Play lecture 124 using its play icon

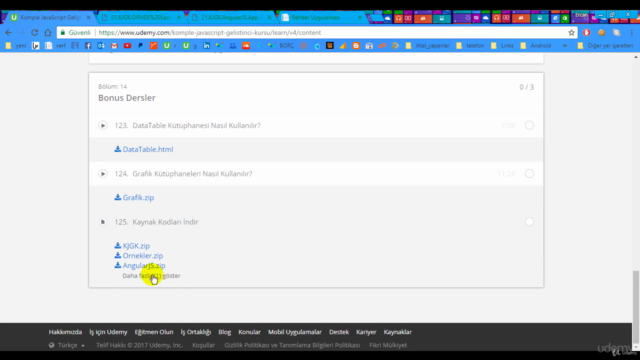(103, 173)
